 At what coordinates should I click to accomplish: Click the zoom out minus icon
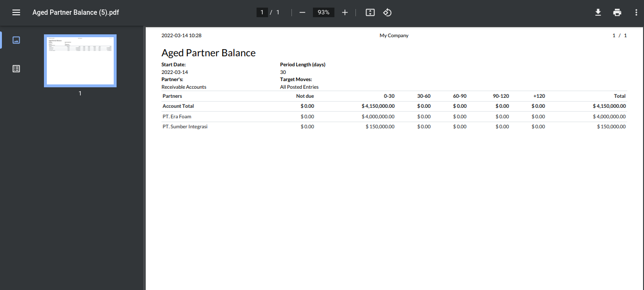302,12
